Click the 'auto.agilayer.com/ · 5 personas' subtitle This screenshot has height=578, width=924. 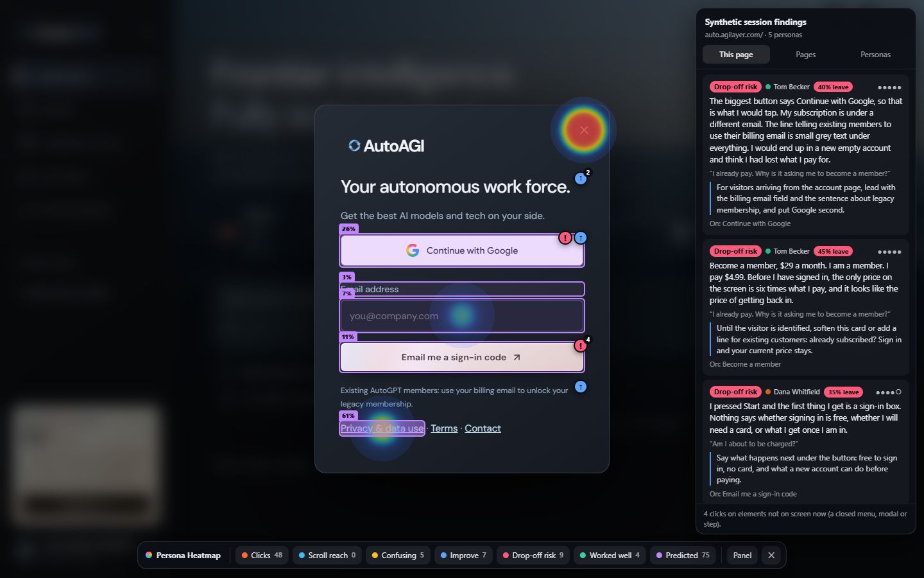click(x=753, y=35)
